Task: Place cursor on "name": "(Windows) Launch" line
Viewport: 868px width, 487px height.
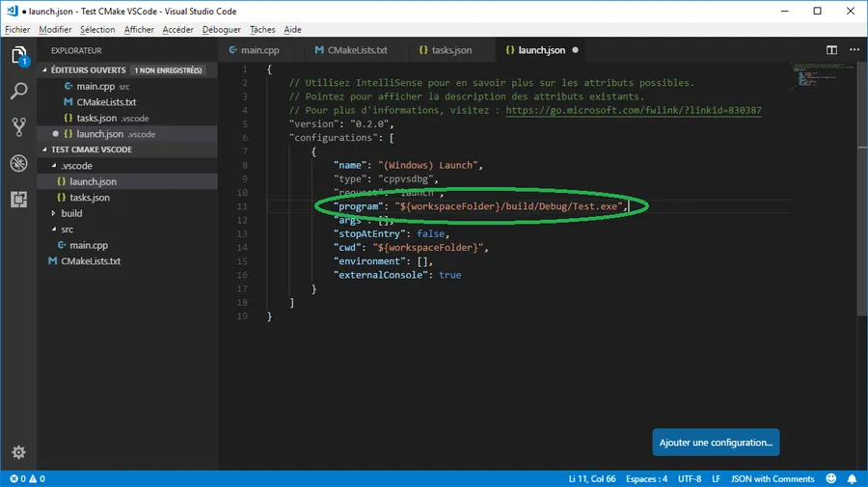Action: [x=408, y=165]
